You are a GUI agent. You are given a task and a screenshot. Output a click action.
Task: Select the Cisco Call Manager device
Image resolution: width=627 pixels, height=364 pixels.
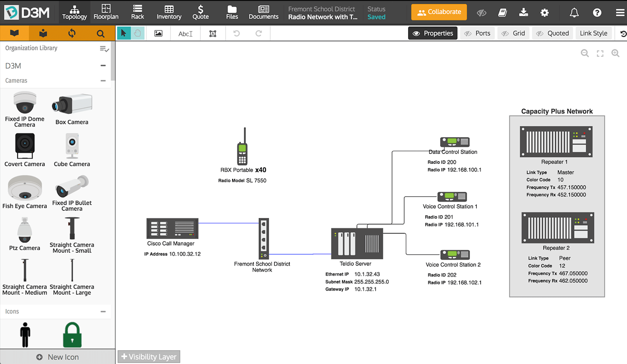pos(172,228)
